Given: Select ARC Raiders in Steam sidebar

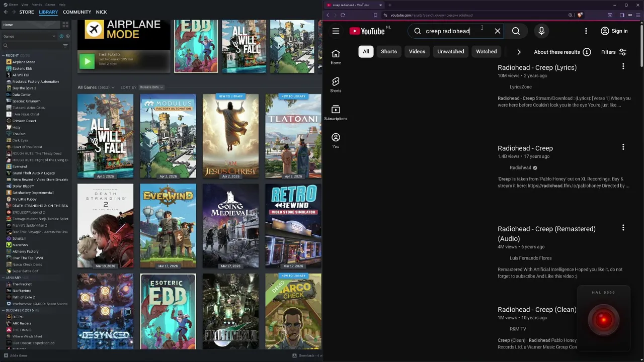Looking at the screenshot, I should [x=22, y=323].
